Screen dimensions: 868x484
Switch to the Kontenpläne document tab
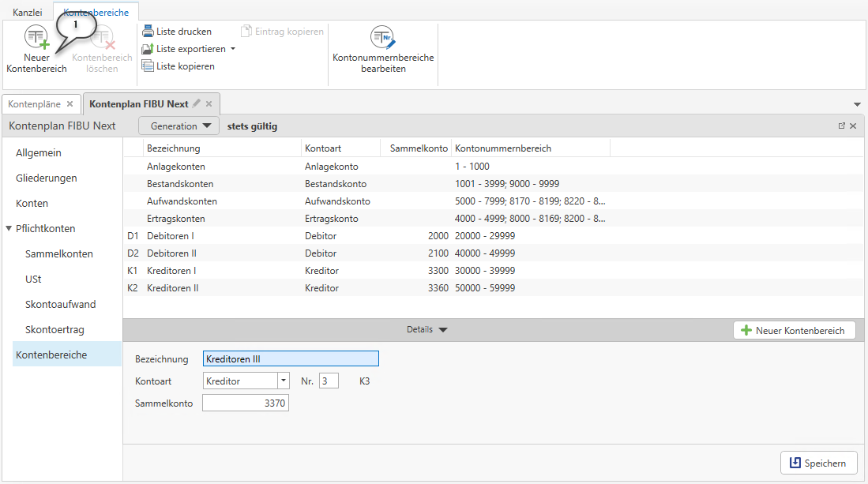coord(36,103)
